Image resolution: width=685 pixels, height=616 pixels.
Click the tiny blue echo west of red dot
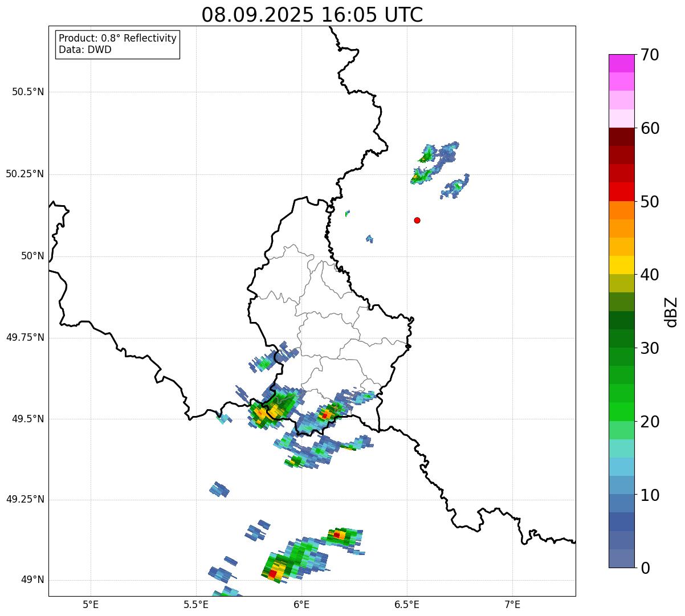point(369,239)
